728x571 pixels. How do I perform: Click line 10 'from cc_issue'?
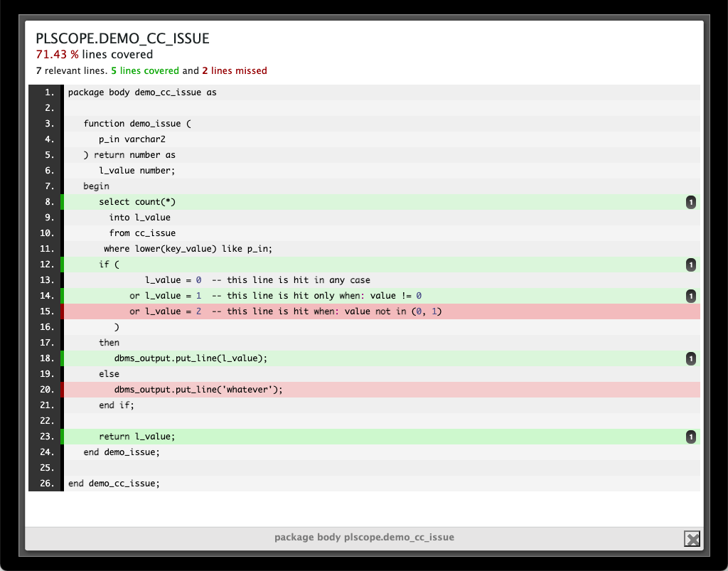click(142, 233)
